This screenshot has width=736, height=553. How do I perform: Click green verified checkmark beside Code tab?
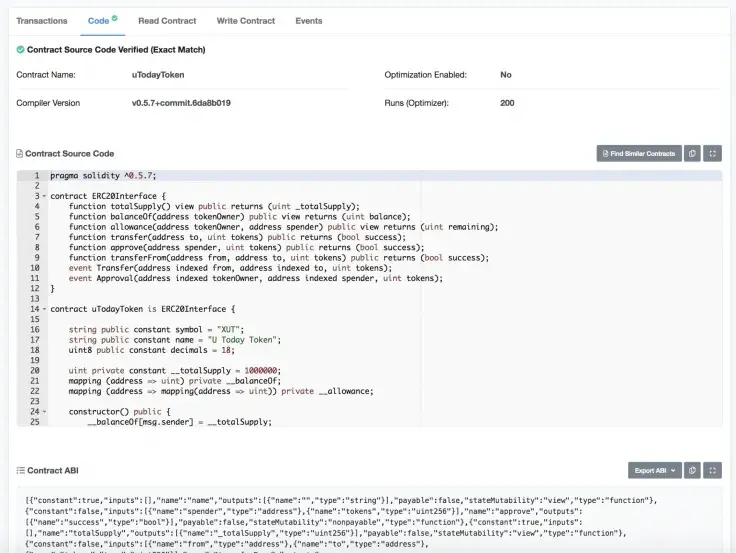click(115, 18)
